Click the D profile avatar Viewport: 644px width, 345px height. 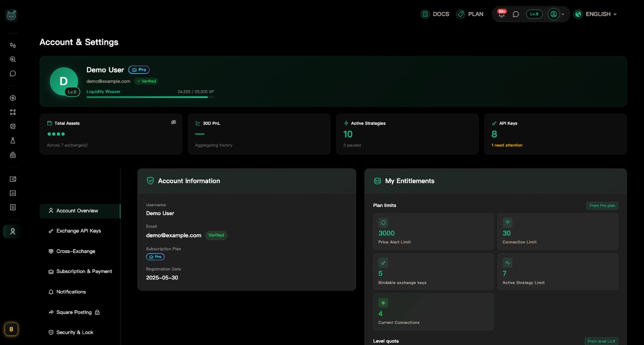click(x=64, y=81)
